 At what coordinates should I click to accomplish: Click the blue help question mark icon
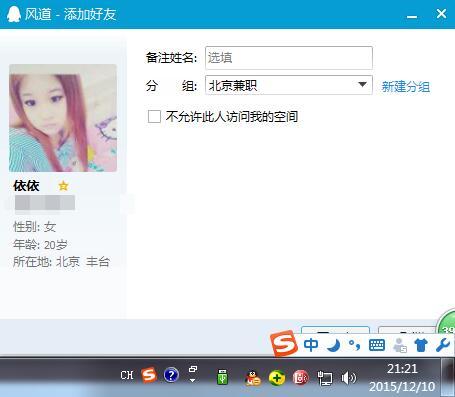pos(171,375)
